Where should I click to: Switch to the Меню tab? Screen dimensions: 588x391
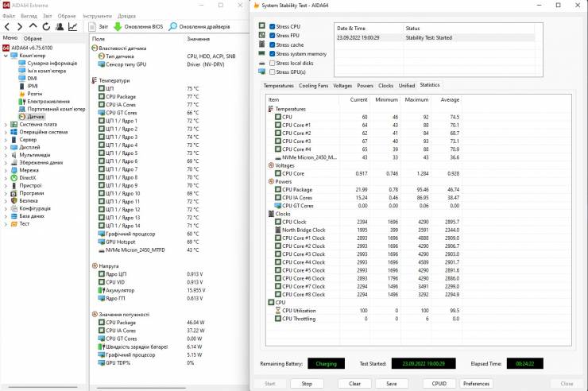(10, 38)
